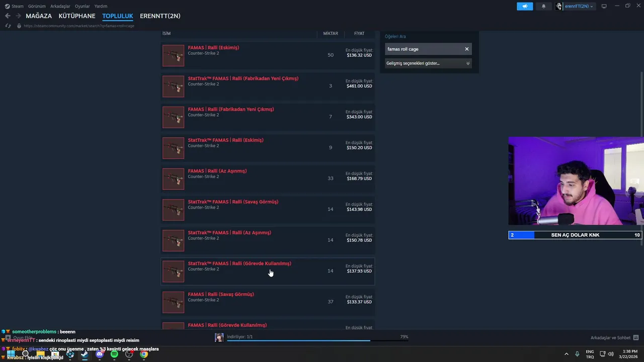Reload the page with the refresh icon

(x=8, y=26)
